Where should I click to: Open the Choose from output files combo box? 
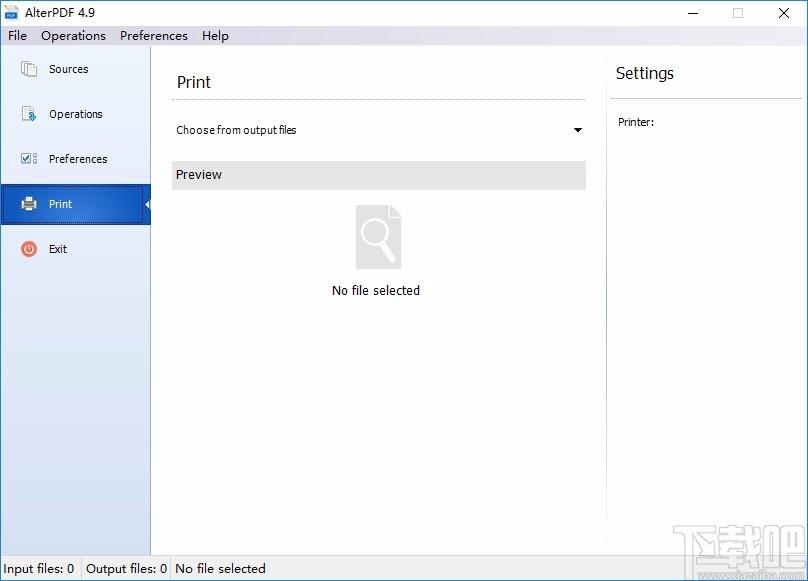pos(379,130)
